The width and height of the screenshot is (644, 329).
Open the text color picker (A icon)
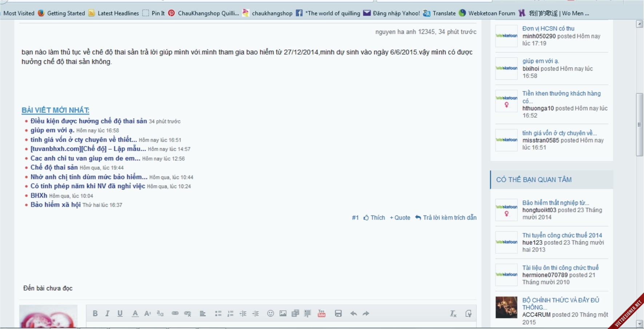click(135, 313)
